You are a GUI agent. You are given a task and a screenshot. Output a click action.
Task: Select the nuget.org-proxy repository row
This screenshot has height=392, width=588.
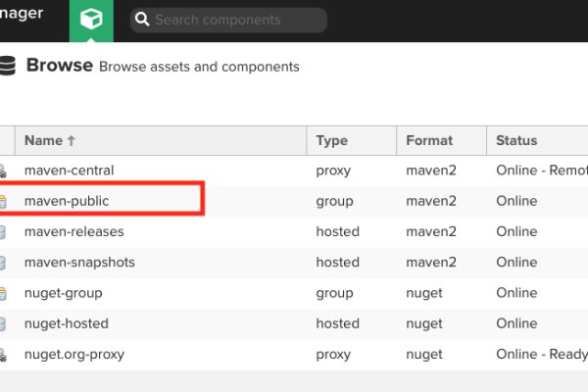click(x=74, y=354)
